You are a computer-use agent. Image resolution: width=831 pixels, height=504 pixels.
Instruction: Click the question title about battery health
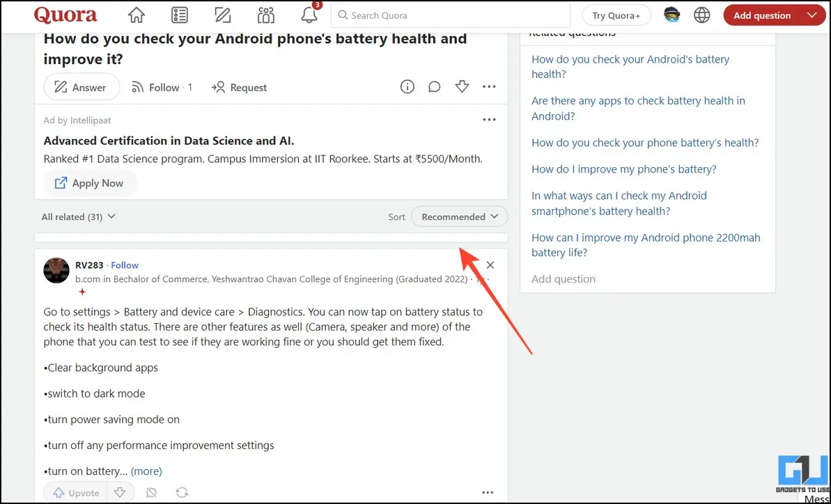(x=255, y=49)
